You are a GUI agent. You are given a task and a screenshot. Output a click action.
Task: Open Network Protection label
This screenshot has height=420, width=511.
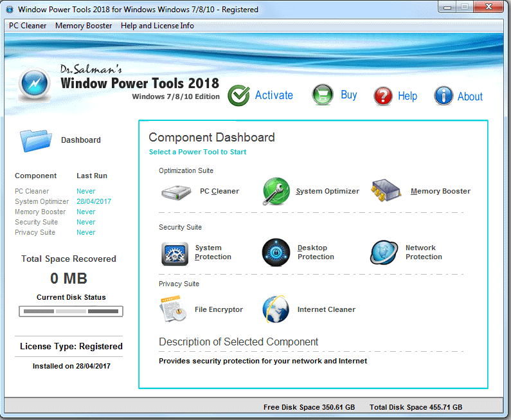424,252
